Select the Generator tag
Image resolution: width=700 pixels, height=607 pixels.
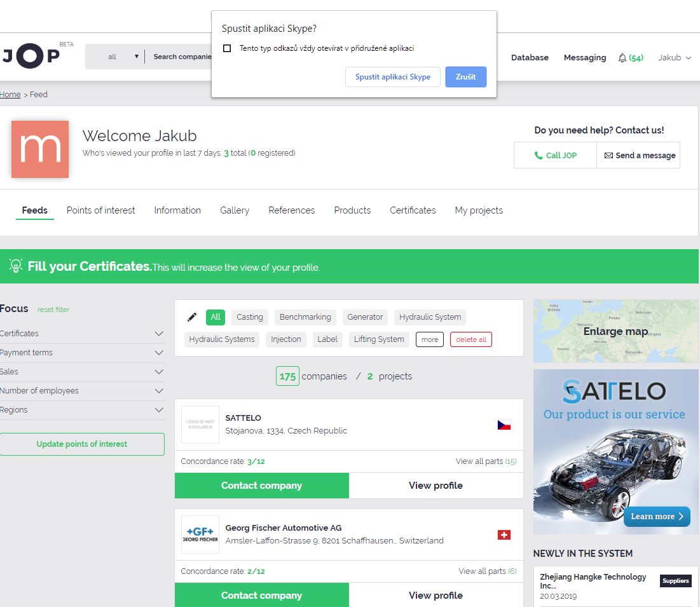click(365, 317)
